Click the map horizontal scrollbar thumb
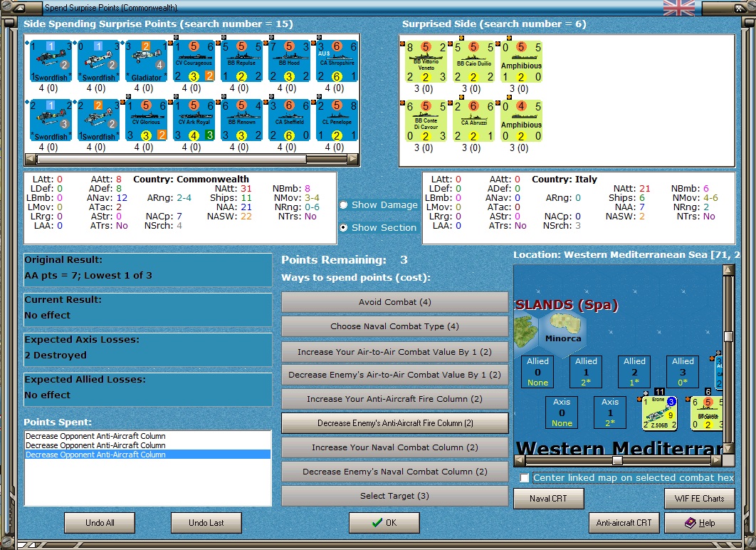 (x=617, y=460)
